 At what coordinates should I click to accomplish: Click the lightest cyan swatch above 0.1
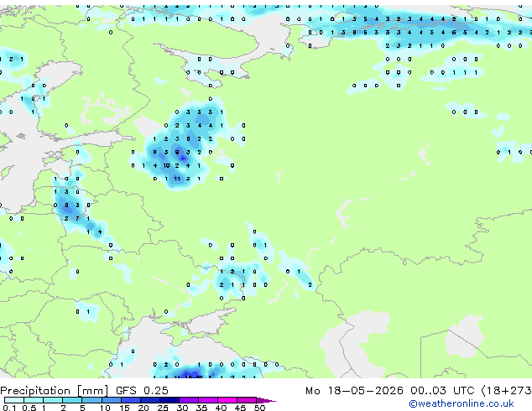pyautogui.click(x=14, y=400)
